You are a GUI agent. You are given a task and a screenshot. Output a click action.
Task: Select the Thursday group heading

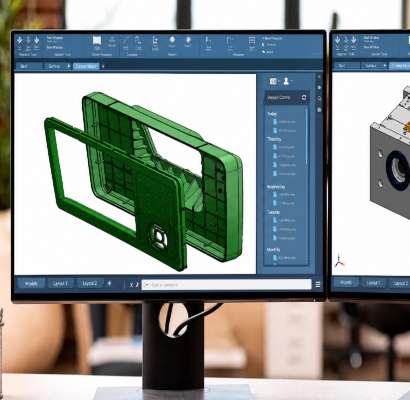click(x=274, y=139)
